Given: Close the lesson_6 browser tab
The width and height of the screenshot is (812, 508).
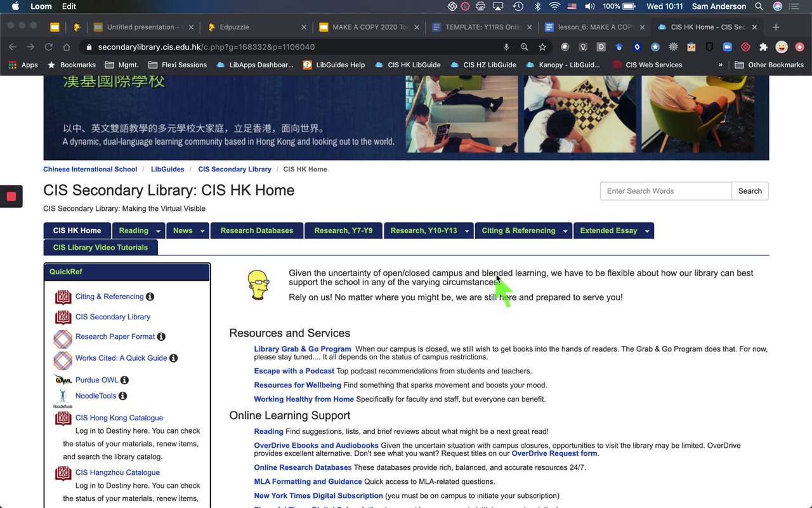Looking at the screenshot, I should pos(643,27).
